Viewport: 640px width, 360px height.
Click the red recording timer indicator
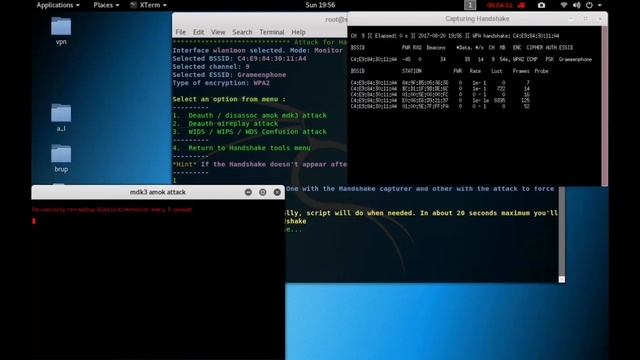(505, 5)
